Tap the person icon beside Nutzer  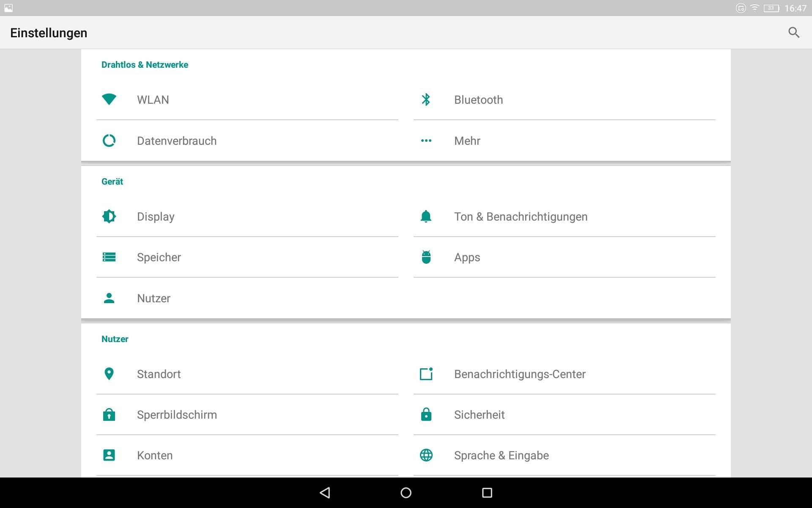(109, 298)
